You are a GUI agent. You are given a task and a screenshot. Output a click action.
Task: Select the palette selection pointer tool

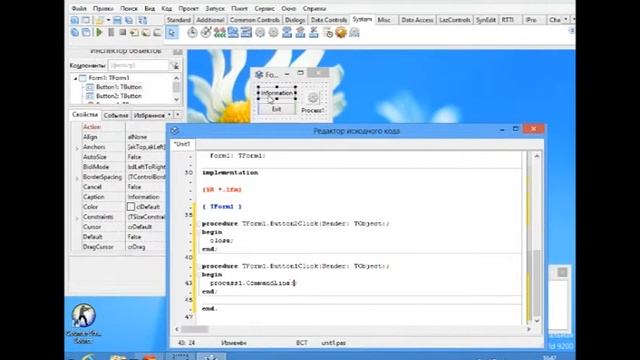pyautogui.click(x=172, y=33)
